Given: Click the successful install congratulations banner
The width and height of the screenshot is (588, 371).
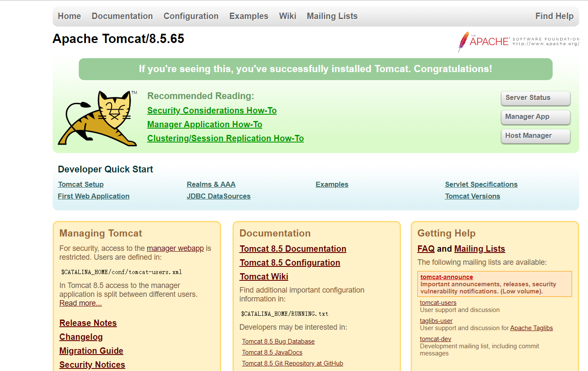Looking at the screenshot, I should point(315,69).
